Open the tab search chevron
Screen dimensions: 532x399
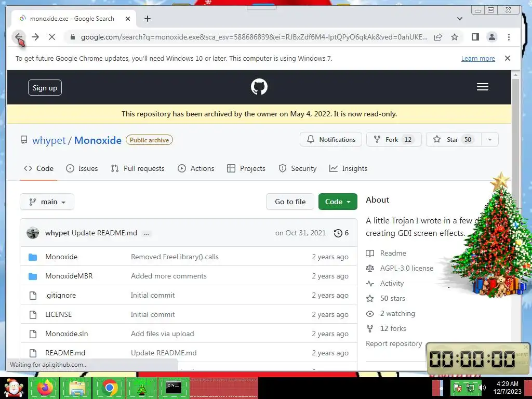[x=460, y=19]
